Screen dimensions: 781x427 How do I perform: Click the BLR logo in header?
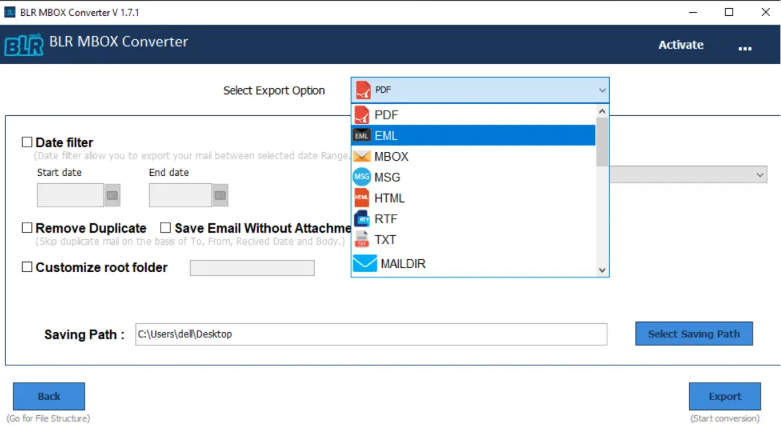(23, 45)
